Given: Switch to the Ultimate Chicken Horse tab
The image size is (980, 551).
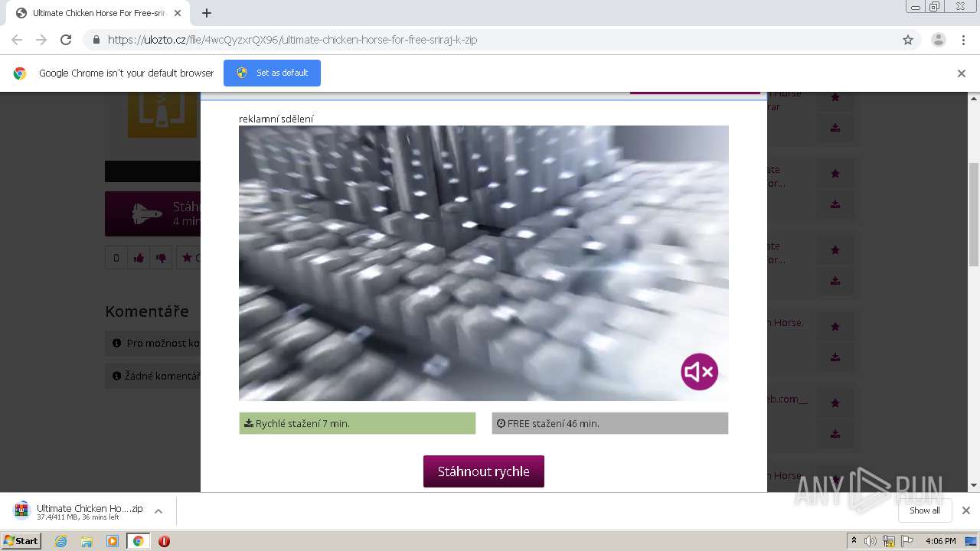Looking at the screenshot, I should tap(96, 13).
